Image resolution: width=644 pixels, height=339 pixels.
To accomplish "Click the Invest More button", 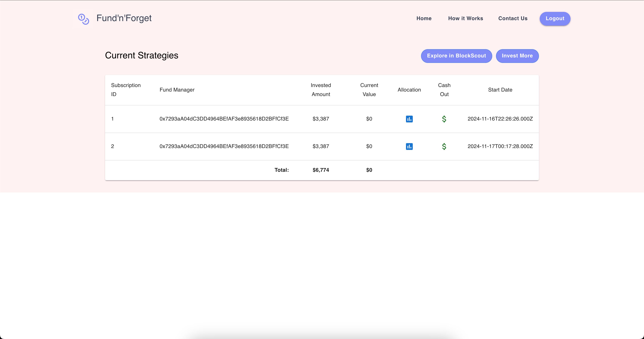I will point(517,56).
